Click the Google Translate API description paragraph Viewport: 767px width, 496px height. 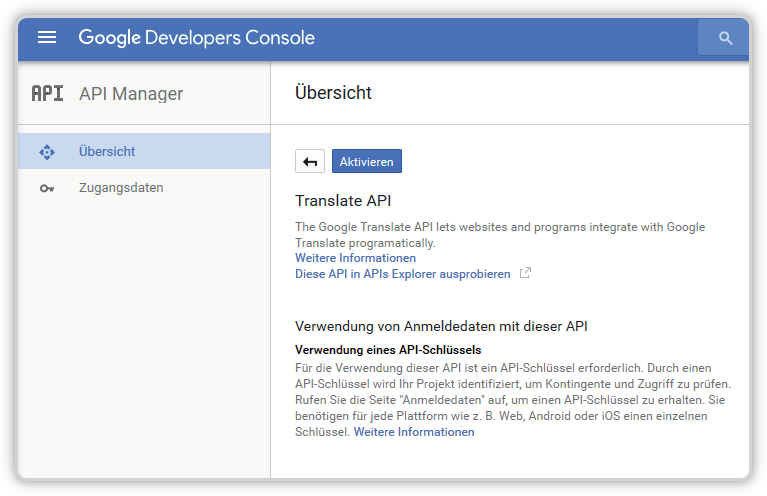tap(500, 235)
